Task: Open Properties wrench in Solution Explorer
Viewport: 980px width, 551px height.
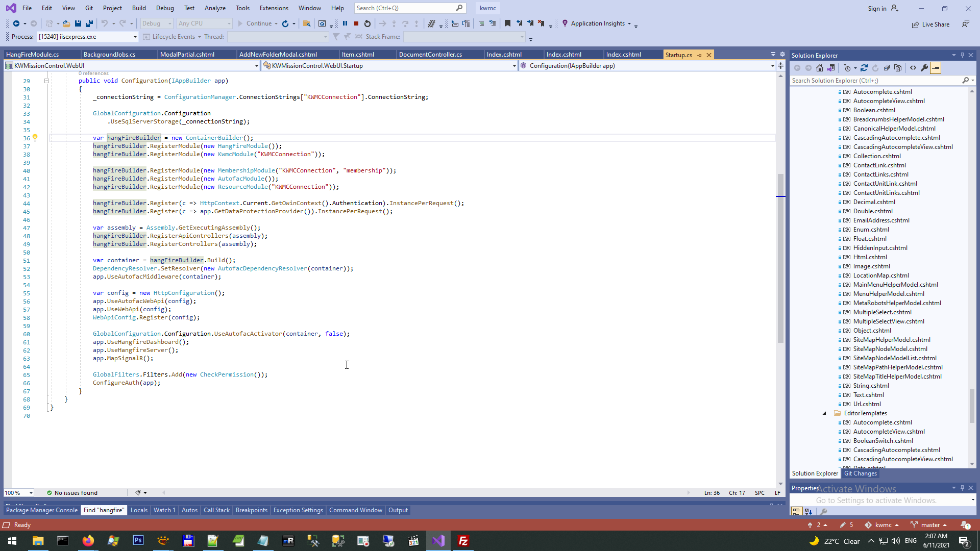Action: [924, 68]
